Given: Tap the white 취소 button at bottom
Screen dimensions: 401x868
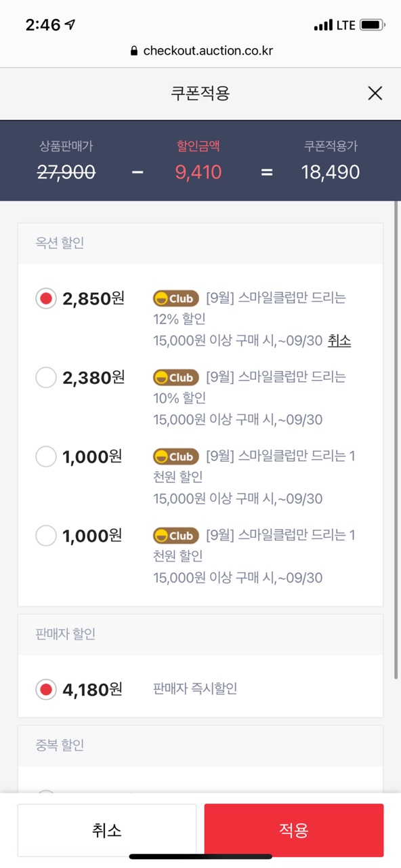Looking at the screenshot, I should tap(107, 830).
